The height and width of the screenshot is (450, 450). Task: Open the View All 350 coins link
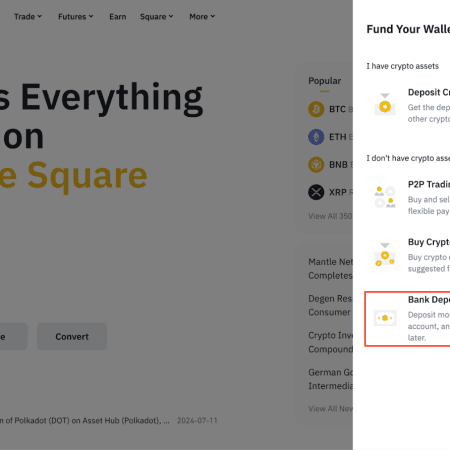click(330, 216)
